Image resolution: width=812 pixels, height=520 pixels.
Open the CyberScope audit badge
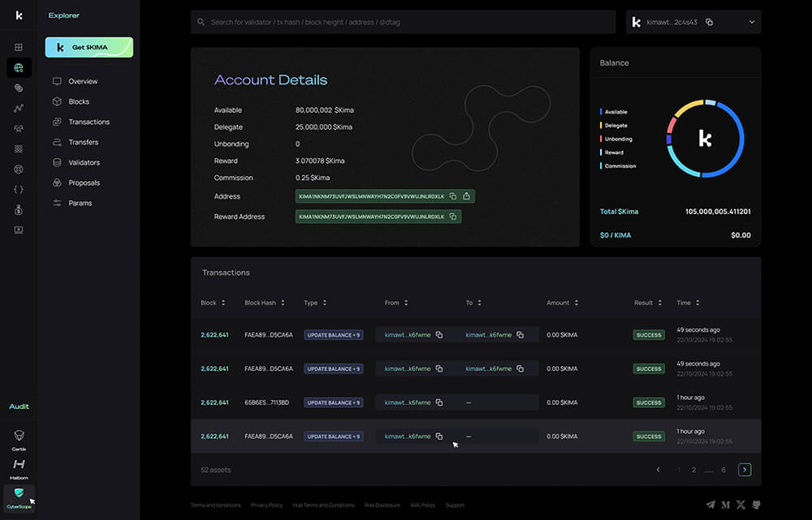19,498
